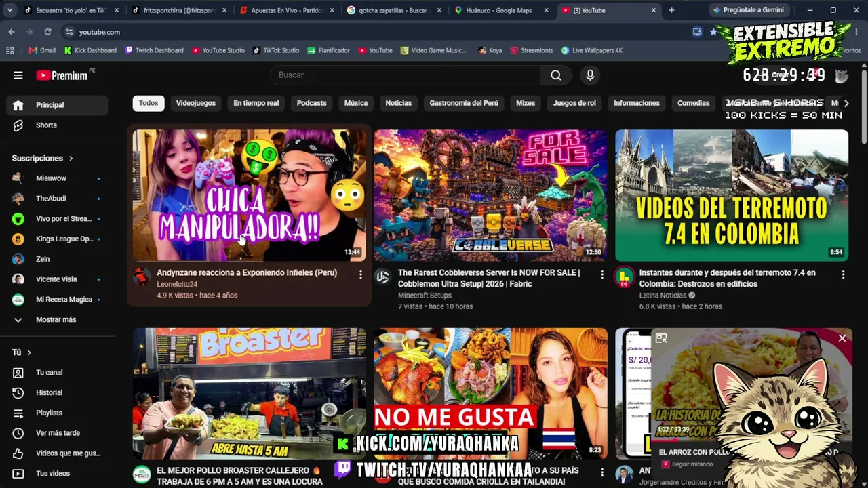Screen dimensions: 868x488
Task: Open the Chica Manipuladora video thumbnail
Action: click(250, 195)
